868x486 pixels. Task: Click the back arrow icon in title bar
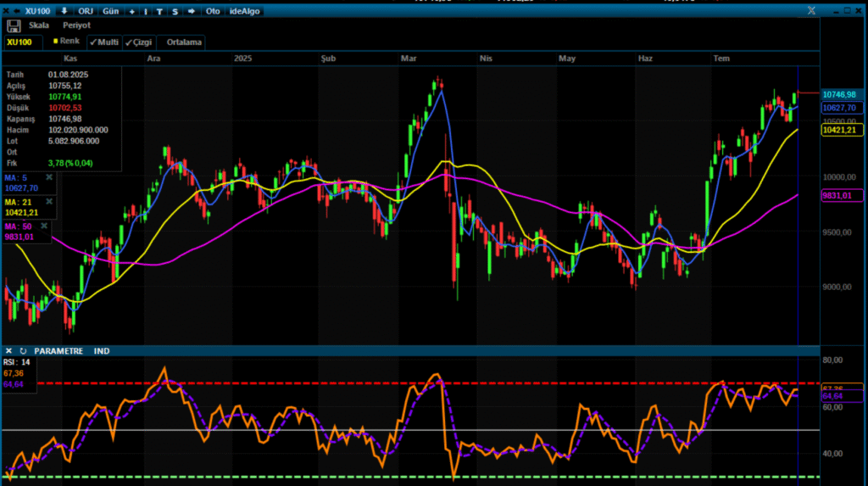click(x=17, y=11)
